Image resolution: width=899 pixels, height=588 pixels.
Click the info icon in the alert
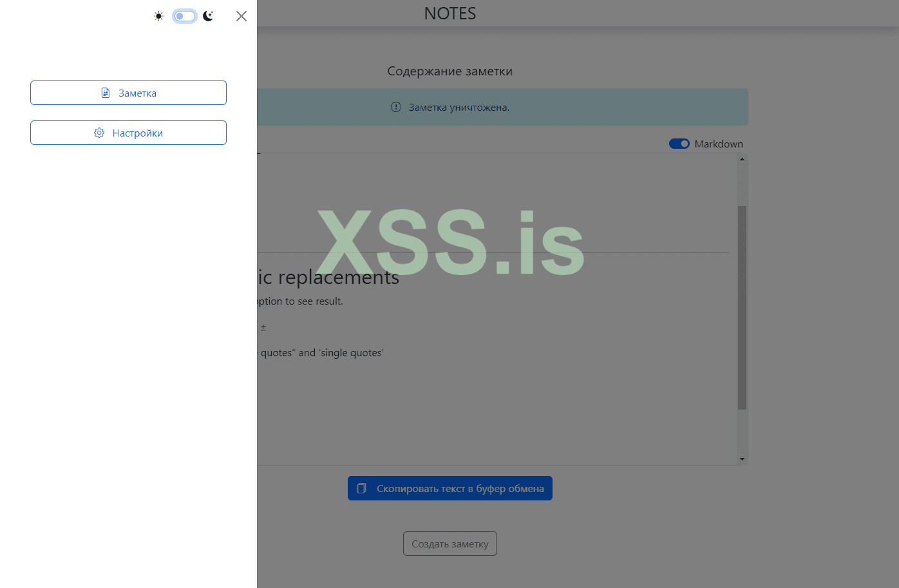click(x=396, y=107)
